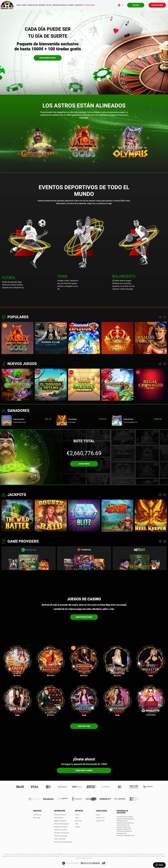Open the NetEnt provider card

[x=139, y=558]
